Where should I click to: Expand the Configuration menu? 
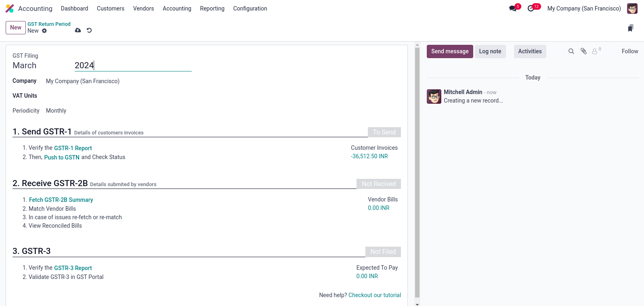(250, 8)
